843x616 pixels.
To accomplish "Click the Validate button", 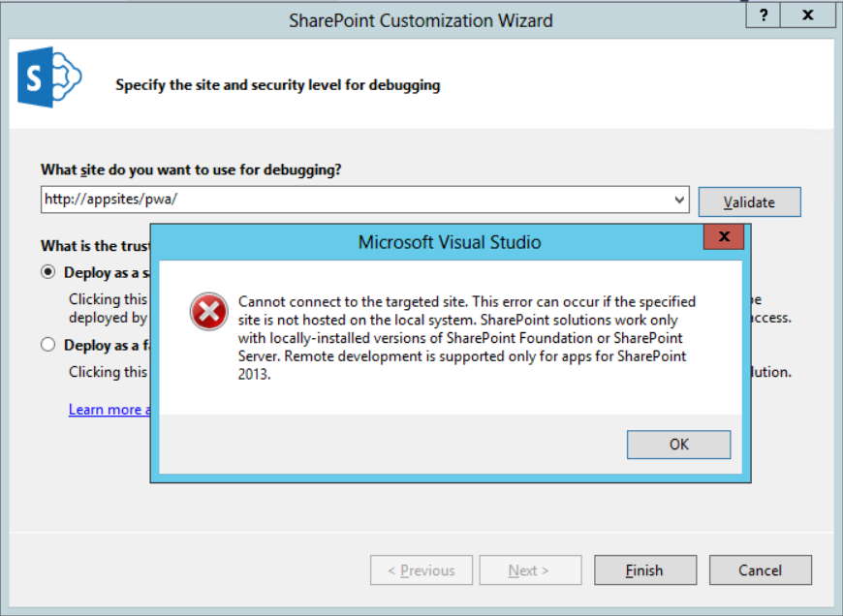I will [x=749, y=202].
